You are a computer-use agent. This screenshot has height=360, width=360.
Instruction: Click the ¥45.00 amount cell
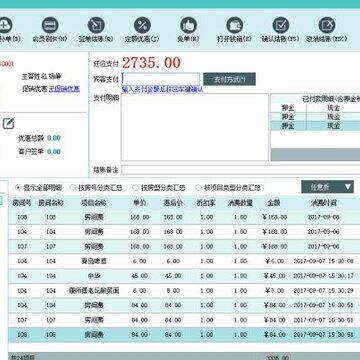(275, 276)
